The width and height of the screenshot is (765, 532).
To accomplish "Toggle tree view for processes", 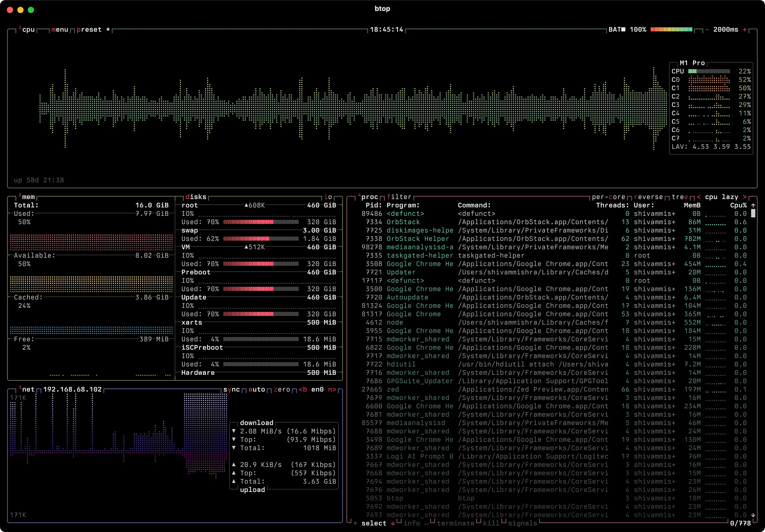I will [x=680, y=197].
